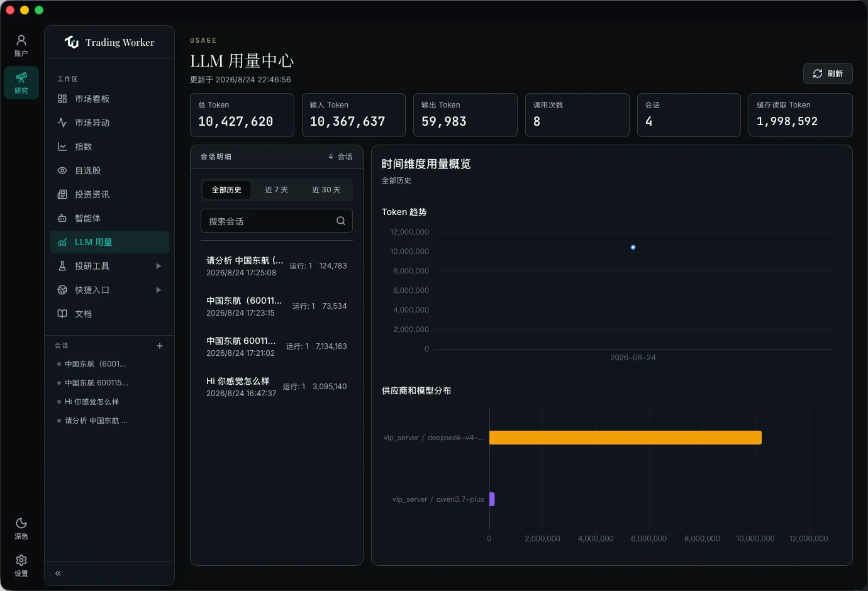This screenshot has width=868, height=591.
Task: Click the refresh arrows icon in 刷新
Action: click(x=818, y=74)
